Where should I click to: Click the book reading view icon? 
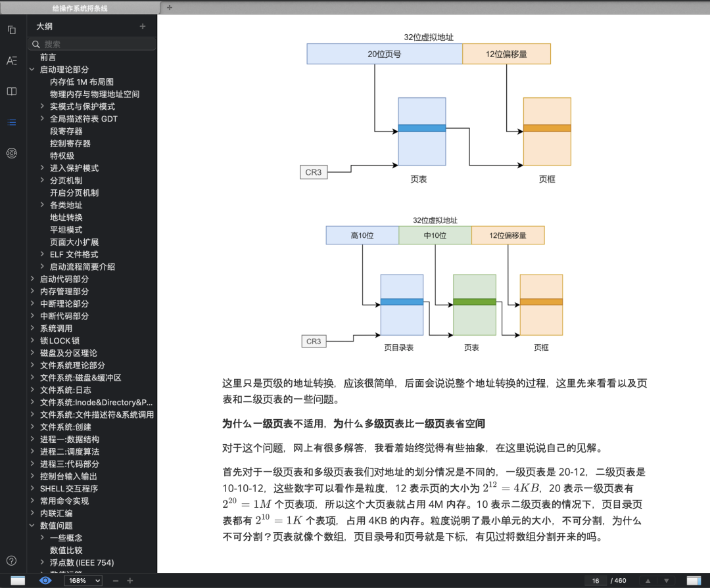[x=11, y=91]
